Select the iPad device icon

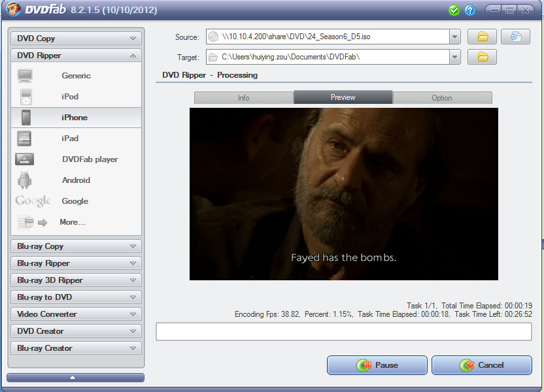coord(24,139)
